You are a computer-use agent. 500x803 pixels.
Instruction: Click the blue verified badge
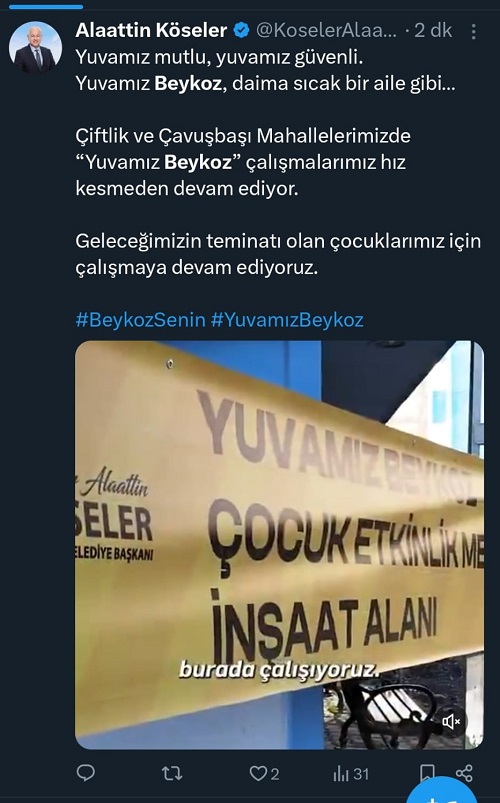pyautogui.click(x=241, y=30)
